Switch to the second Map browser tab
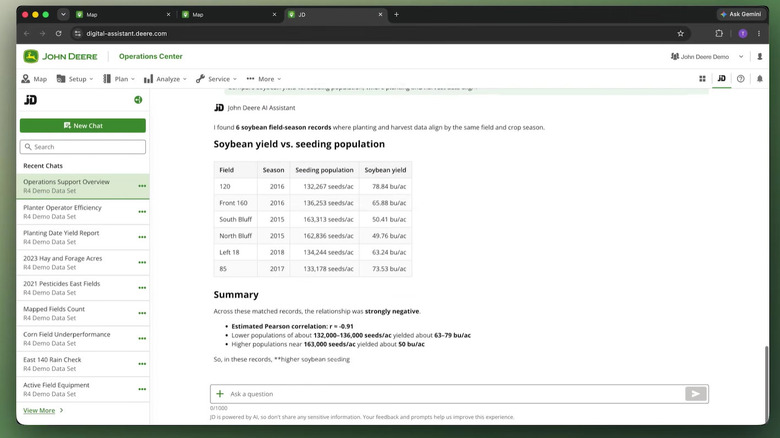The image size is (780, 438). 229,14
